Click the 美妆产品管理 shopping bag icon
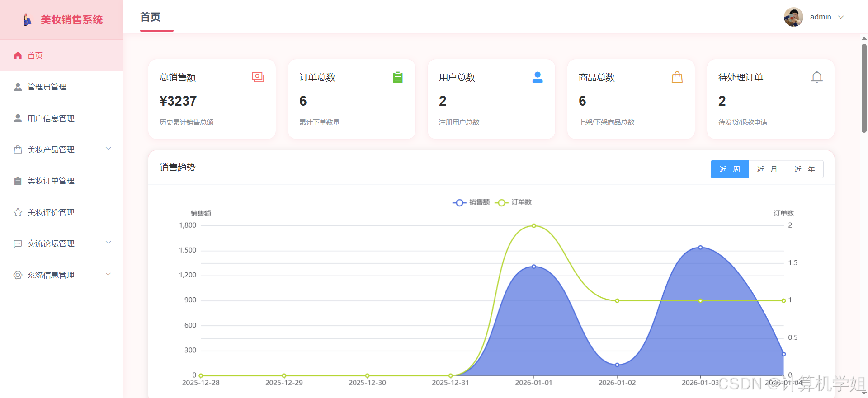 pyautogui.click(x=18, y=150)
